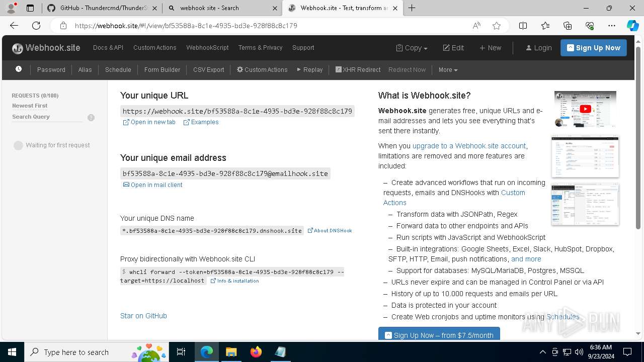Click Replay button
644x362 pixels.
pos(310,69)
